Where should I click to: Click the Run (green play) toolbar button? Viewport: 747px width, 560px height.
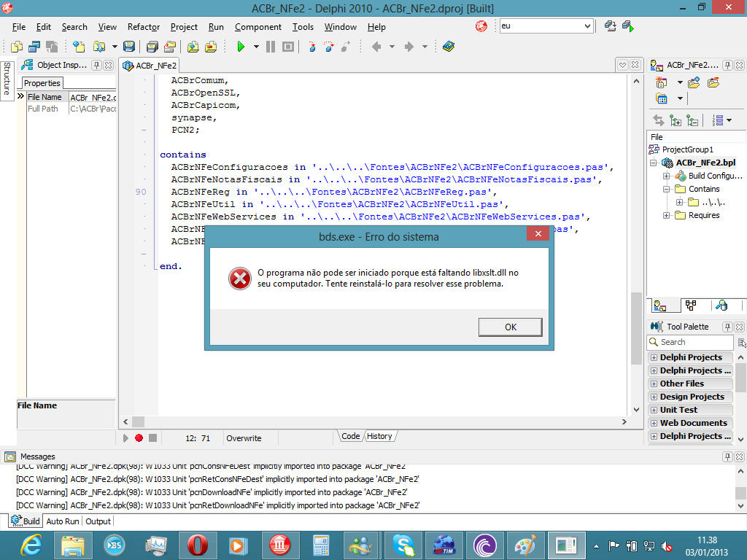(241, 47)
